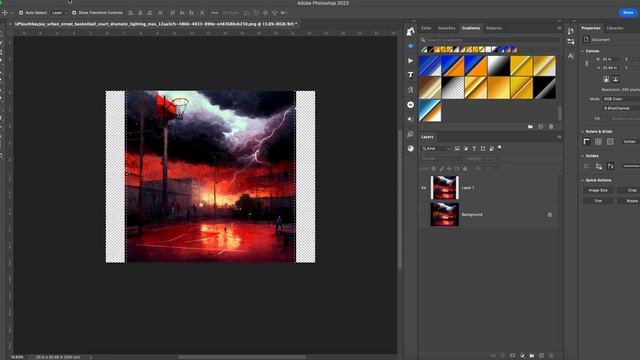Collapse the Canvas section in Properties
This screenshot has width=640, height=360.
(x=582, y=51)
